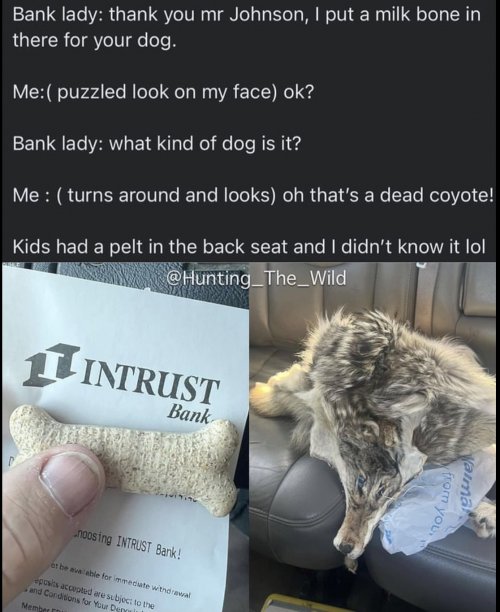500x612 pixels.
Task: Select the line 'Bank lady: thank you mr Johnson'
Action: [246, 15]
